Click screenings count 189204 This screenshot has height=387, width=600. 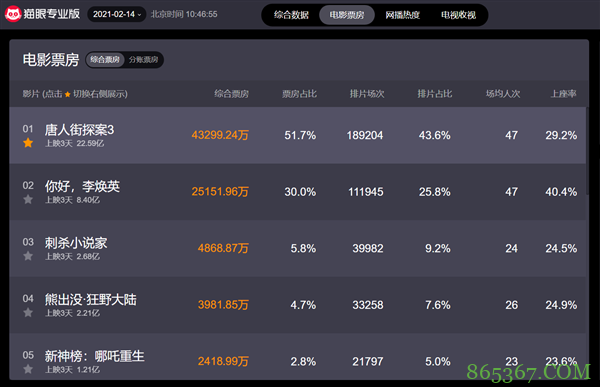pos(365,135)
